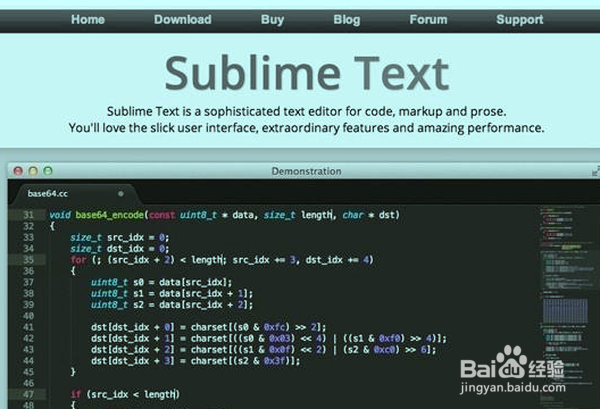The image size is (600, 409).
Task: Click 'size_t src_idx = 0;' on line 33
Action: [119, 237]
